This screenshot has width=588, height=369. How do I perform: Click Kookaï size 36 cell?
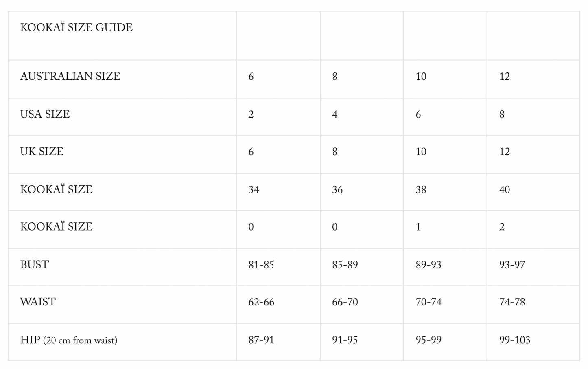[337, 190]
